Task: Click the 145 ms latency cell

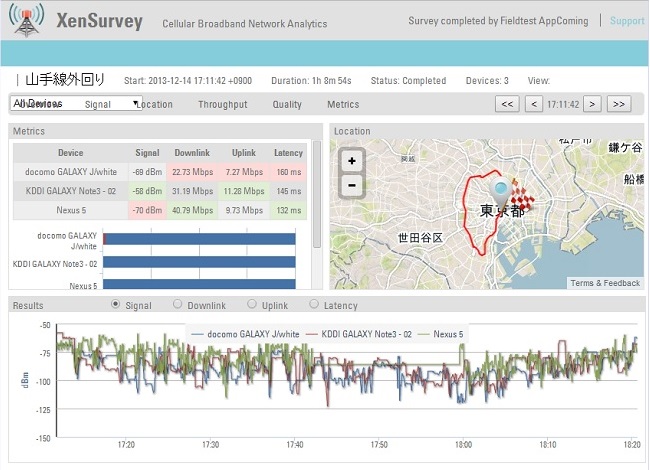Action: 289,191
